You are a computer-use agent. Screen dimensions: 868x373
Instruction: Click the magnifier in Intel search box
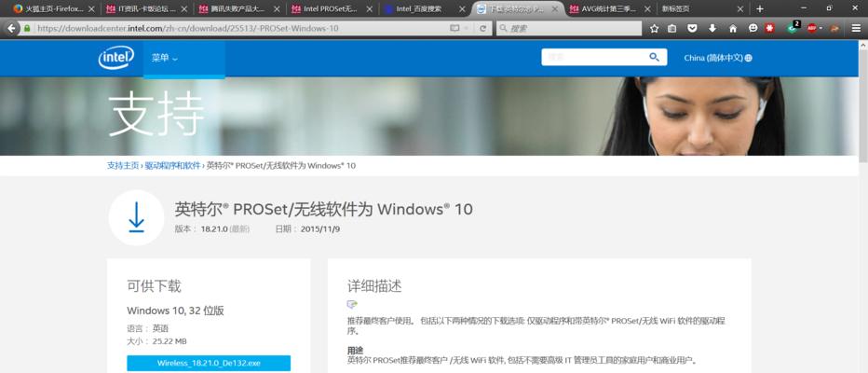(x=654, y=57)
